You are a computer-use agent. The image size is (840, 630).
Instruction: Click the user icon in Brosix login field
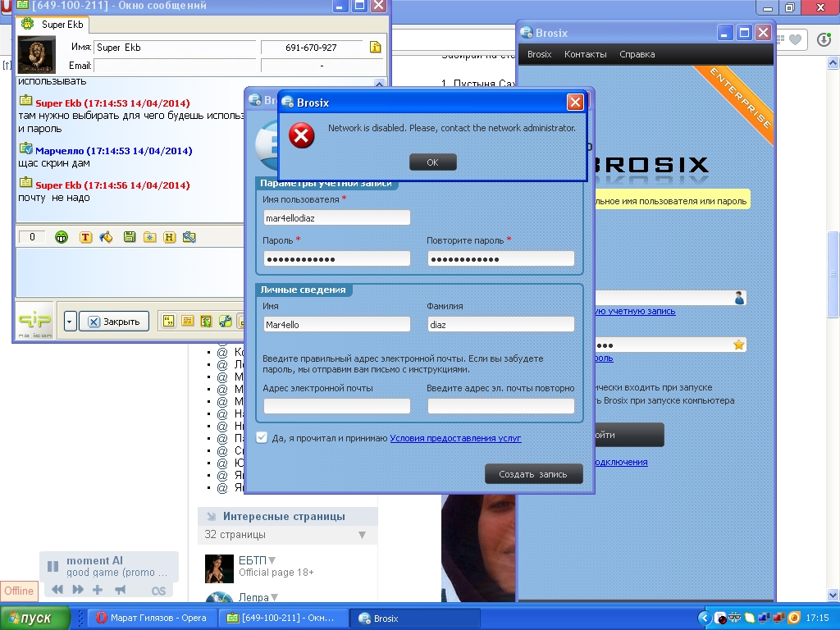tap(738, 298)
